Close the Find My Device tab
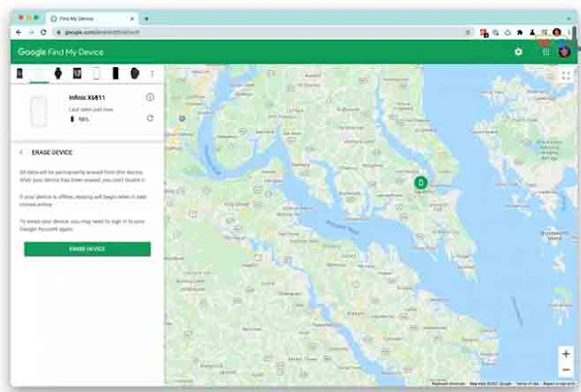The width and height of the screenshot is (581, 392). click(x=132, y=18)
